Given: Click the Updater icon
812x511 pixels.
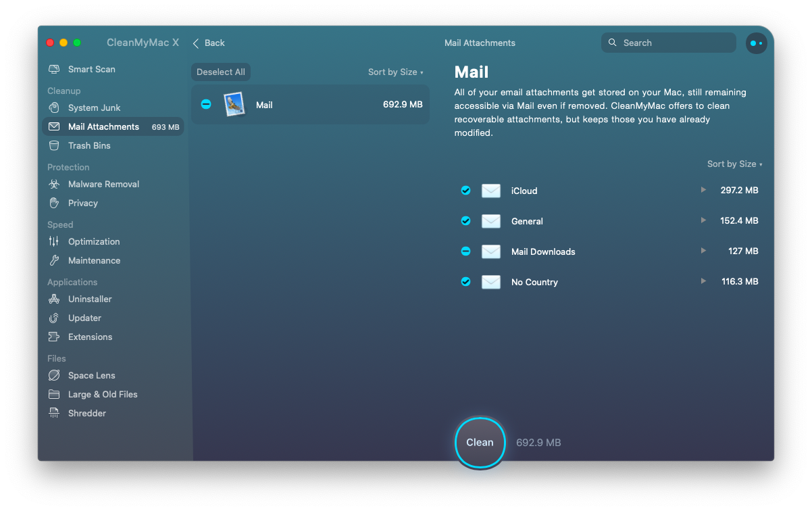Looking at the screenshot, I should [x=54, y=318].
